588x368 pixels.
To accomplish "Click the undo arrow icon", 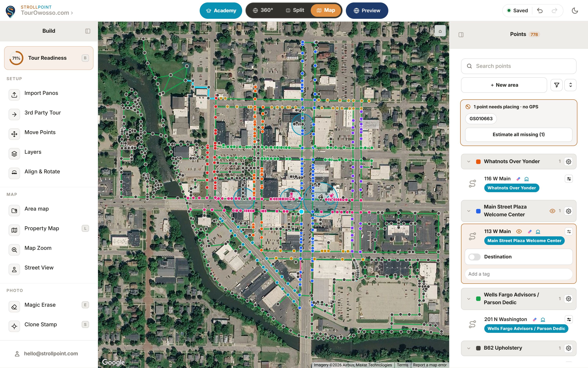I will [540, 11].
